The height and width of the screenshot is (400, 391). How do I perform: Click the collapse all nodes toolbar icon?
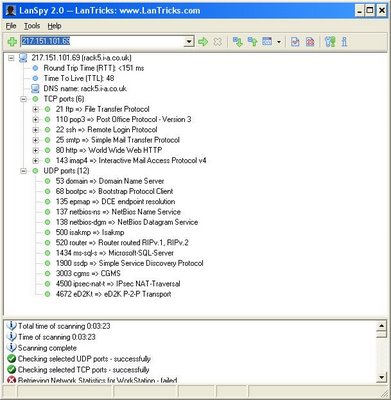(x=253, y=42)
